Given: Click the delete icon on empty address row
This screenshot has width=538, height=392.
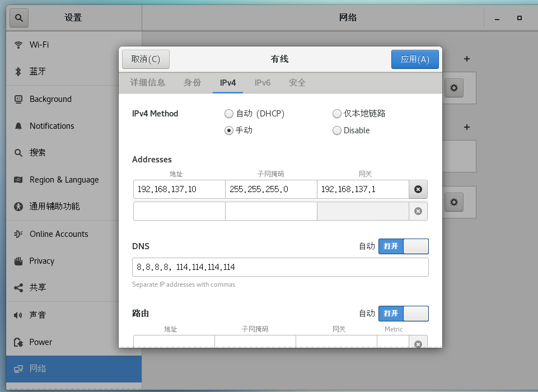Looking at the screenshot, I should 418,211.
